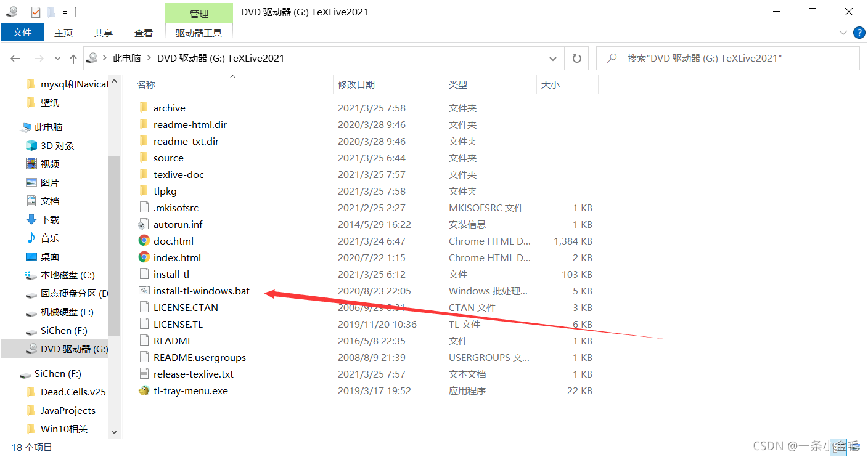Screen dimensions: 868x457
Task: Click the readme-html.dir folder icon
Action: [144, 124]
